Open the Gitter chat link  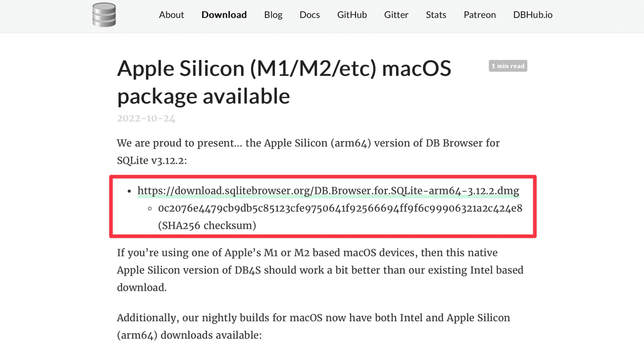[x=396, y=15]
